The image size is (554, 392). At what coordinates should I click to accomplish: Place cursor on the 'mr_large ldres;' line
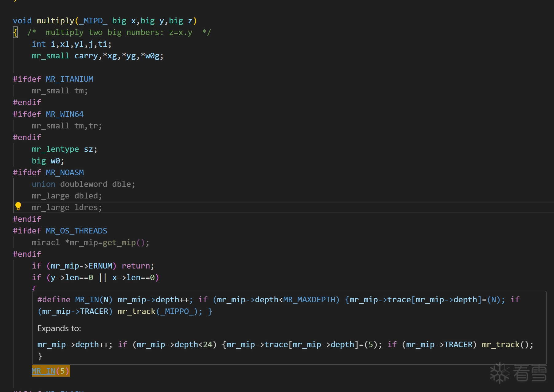pyautogui.click(x=67, y=207)
